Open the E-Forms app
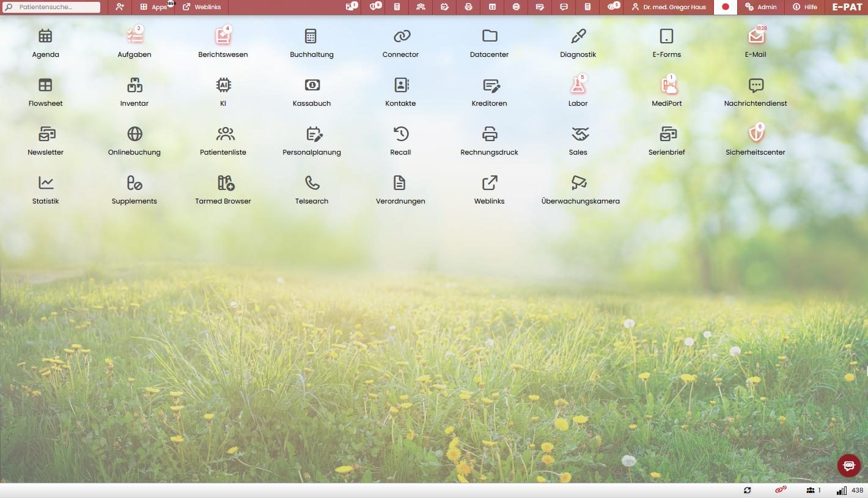This screenshot has height=498, width=868. tap(666, 42)
